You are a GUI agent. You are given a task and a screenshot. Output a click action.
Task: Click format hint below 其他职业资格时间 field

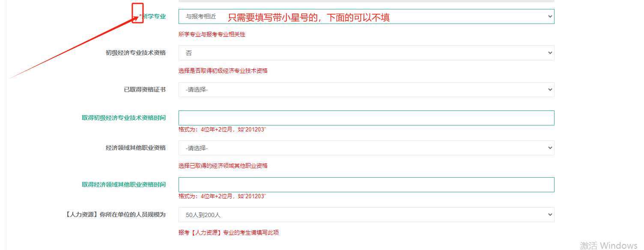pyautogui.click(x=222, y=196)
